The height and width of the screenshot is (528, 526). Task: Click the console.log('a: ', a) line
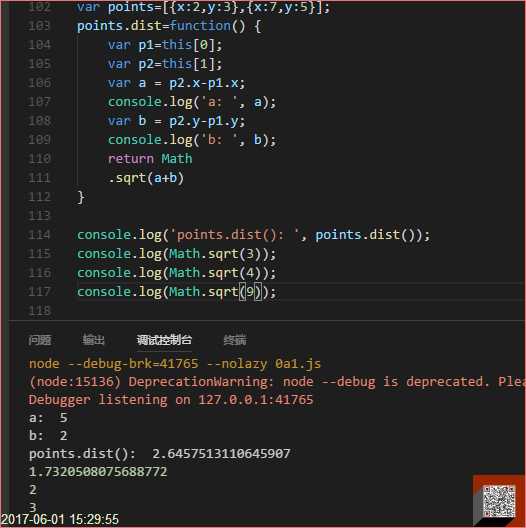(192, 102)
